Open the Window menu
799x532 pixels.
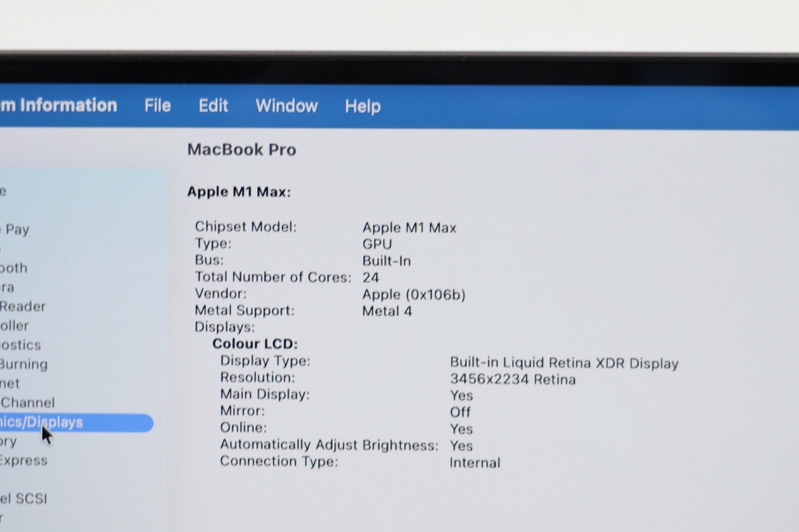[x=286, y=106]
